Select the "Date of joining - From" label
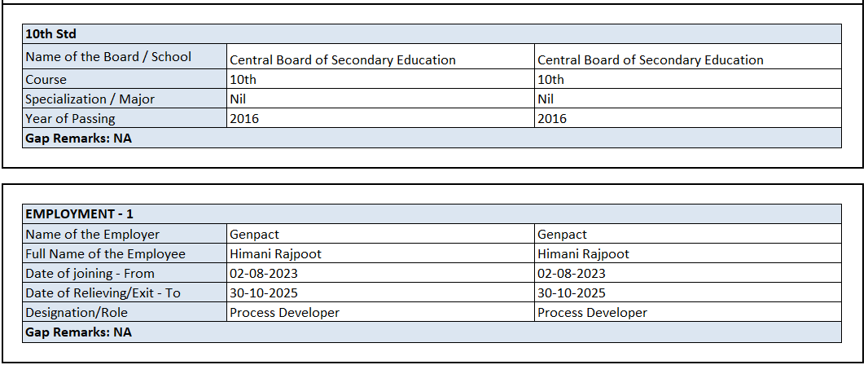The height and width of the screenshot is (365, 868). coord(90,274)
